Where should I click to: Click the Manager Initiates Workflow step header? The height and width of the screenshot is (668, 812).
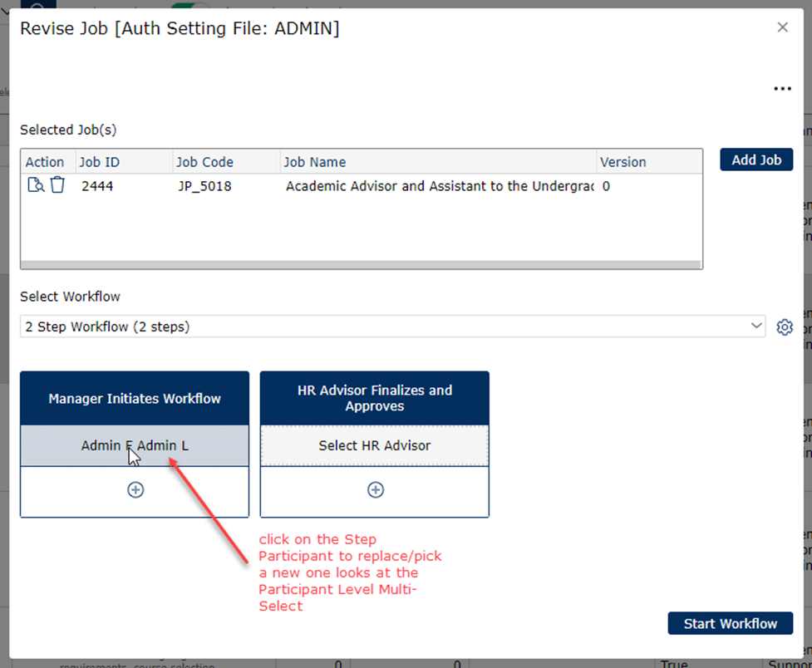[x=135, y=399]
